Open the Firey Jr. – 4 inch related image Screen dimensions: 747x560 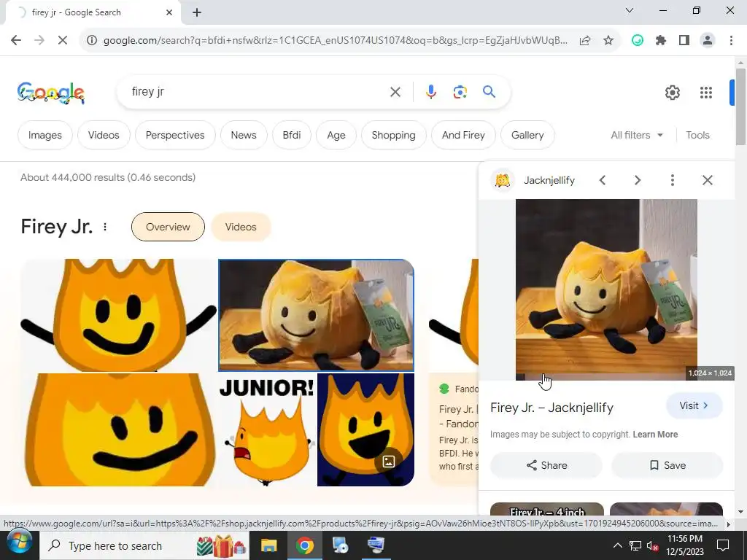(547, 510)
